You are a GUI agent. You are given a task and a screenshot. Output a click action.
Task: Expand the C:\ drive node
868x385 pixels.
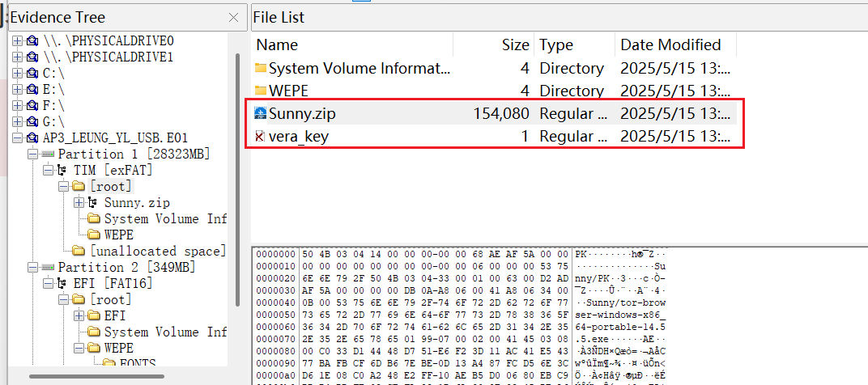17,73
